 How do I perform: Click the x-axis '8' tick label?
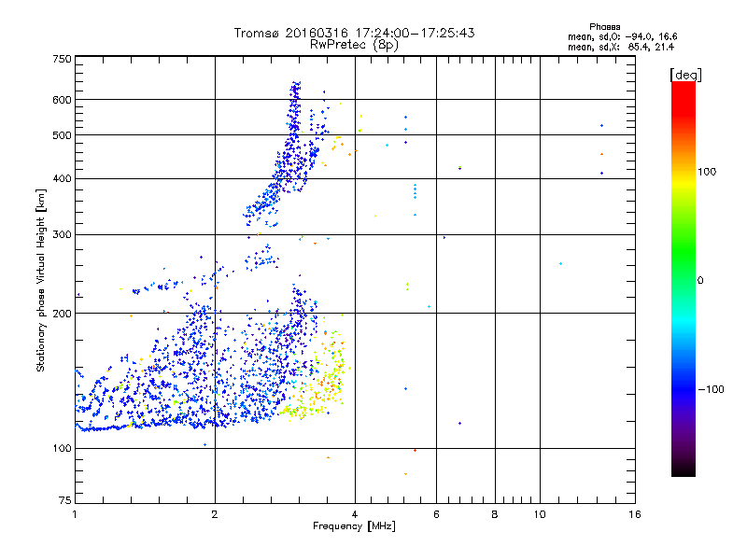coord(495,514)
